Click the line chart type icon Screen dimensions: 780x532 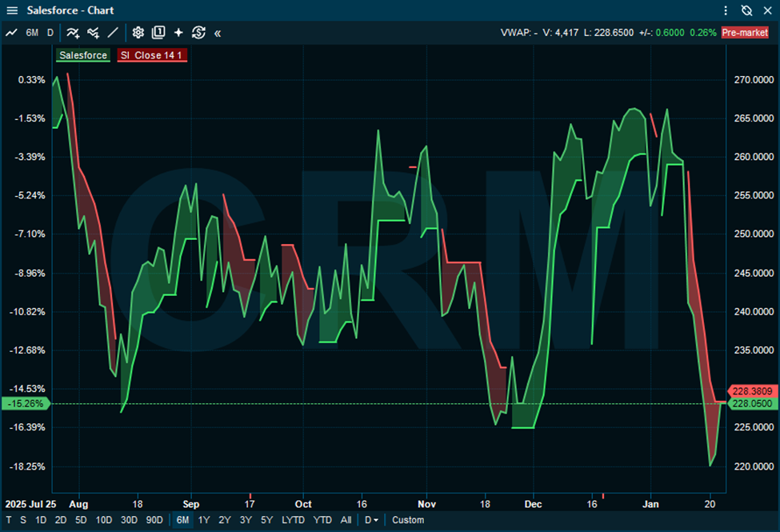pos(11,33)
